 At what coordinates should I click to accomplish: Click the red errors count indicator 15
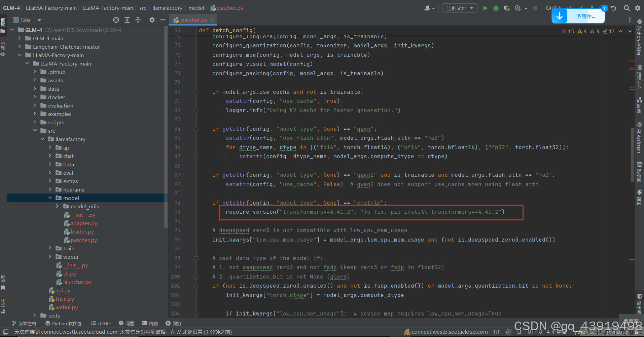[568, 31]
